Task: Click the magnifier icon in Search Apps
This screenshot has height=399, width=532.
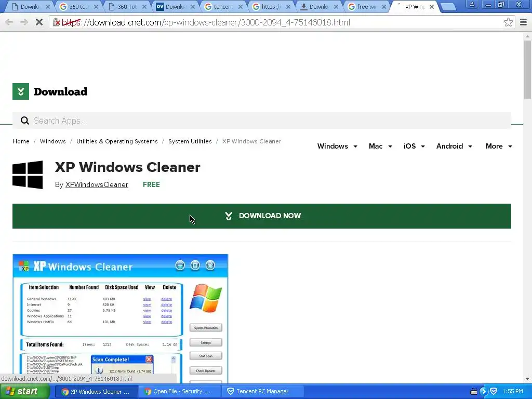Action: pyautogui.click(x=25, y=121)
